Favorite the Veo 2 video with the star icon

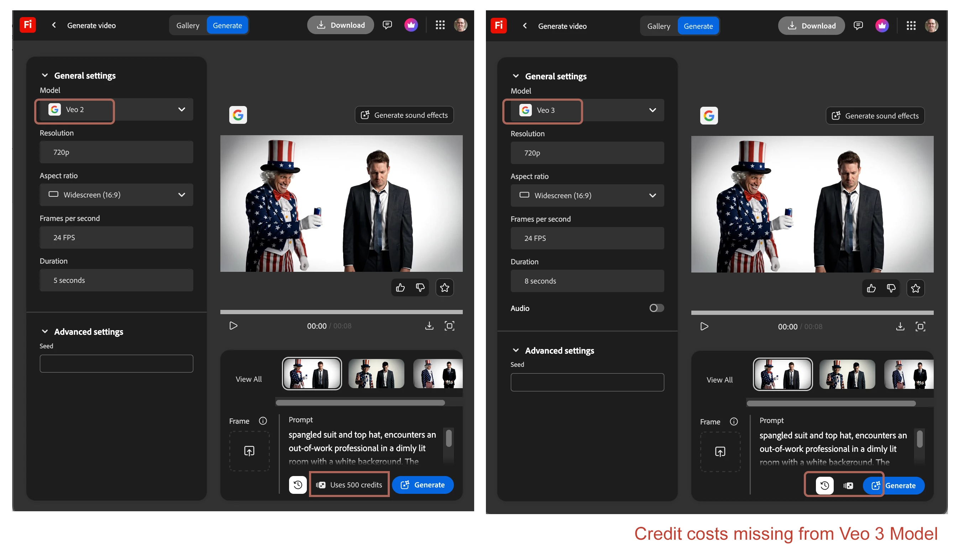[445, 288]
